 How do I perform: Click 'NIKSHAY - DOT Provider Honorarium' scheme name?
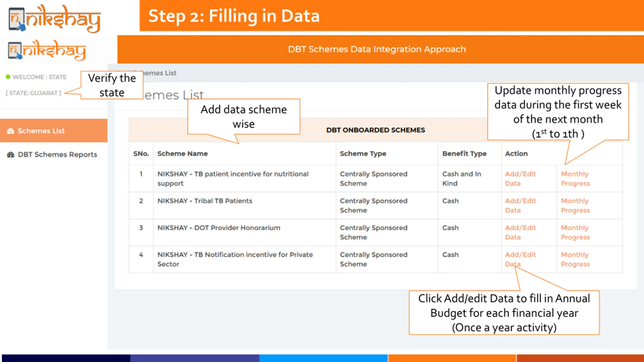coord(219,228)
